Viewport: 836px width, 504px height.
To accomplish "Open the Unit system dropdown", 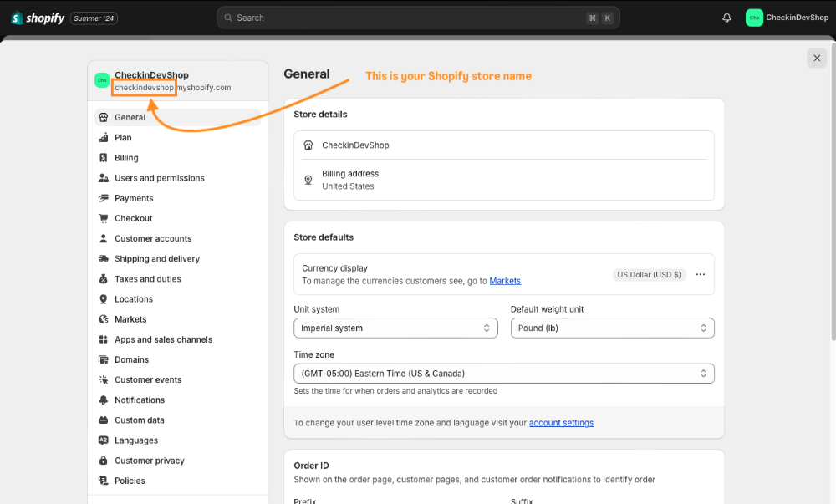I will pos(395,328).
